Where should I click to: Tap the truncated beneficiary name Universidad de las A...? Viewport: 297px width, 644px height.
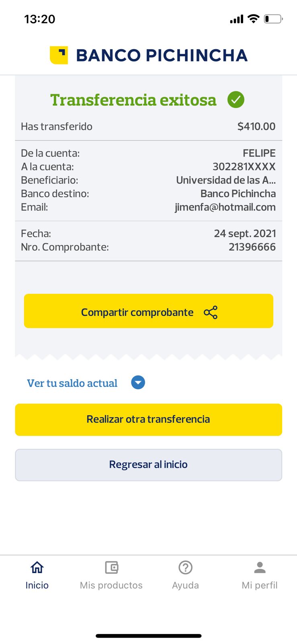click(x=226, y=180)
